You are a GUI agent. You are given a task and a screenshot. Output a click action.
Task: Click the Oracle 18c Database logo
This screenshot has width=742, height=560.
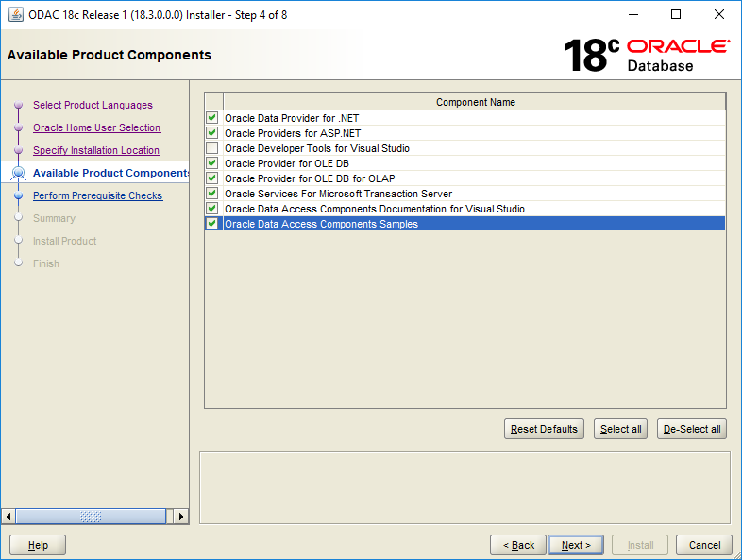647,56
